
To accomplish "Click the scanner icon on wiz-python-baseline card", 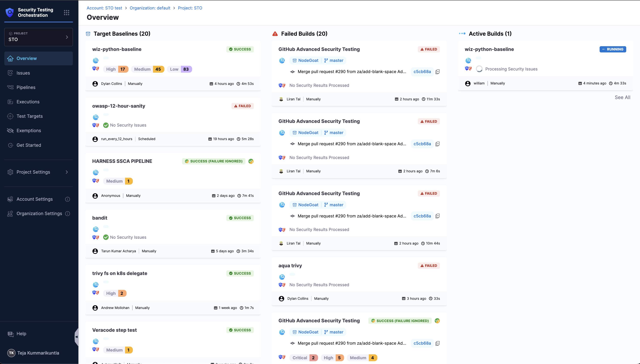I will tap(95, 60).
